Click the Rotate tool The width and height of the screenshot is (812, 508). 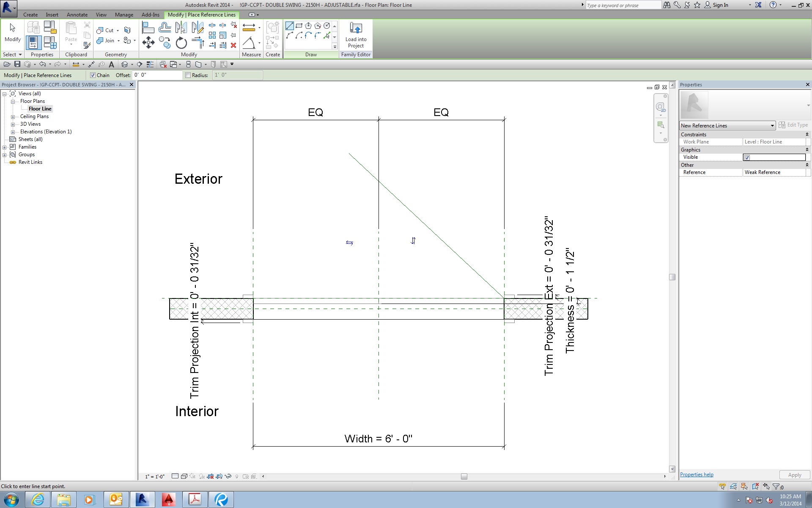[x=181, y=43]
